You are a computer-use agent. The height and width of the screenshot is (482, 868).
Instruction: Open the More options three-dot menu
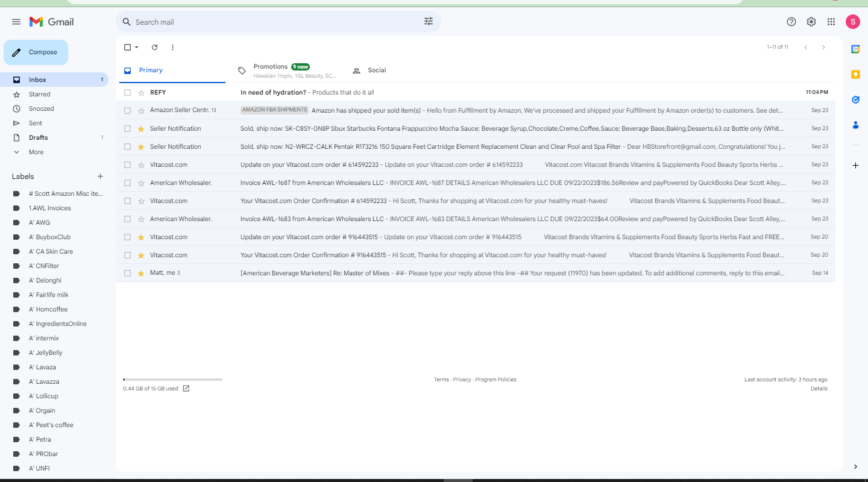pyautogui.click(x=172, y=47)
